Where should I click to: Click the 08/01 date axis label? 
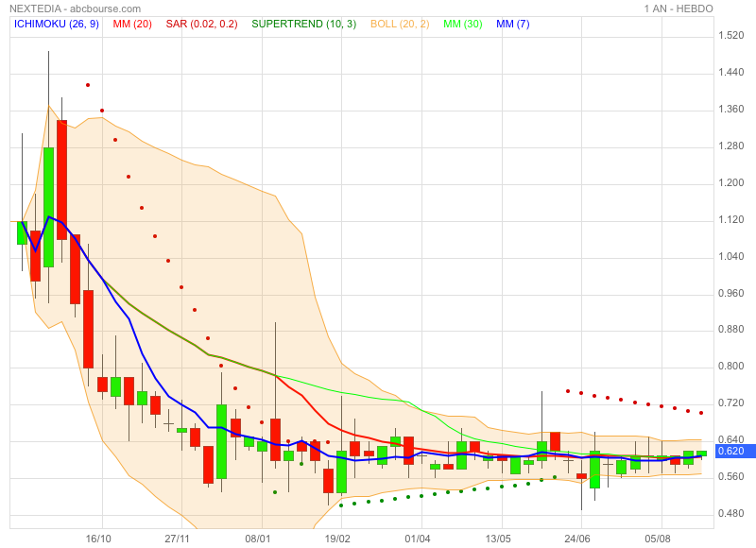[x=257, y=539]
